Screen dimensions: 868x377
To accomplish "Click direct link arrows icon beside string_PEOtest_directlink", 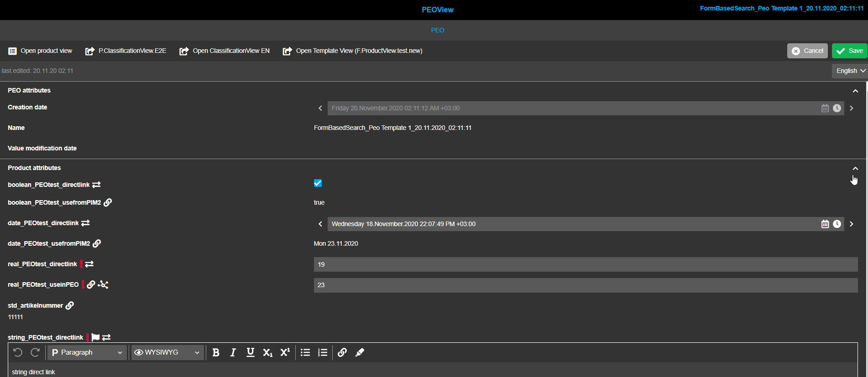I will (x=106, y=337).
